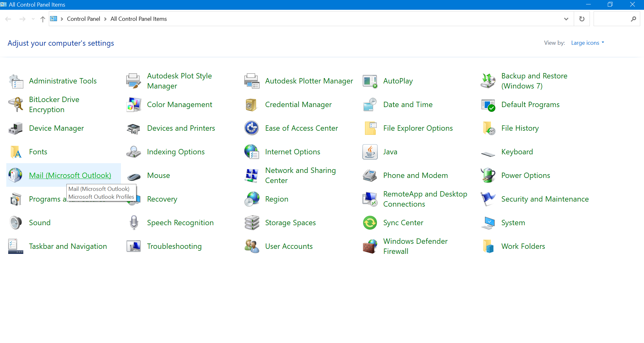The height and width of the screenshot is (343, 644).
Task: Open the recent locations dropdown arrow
Action: [33, 19]
